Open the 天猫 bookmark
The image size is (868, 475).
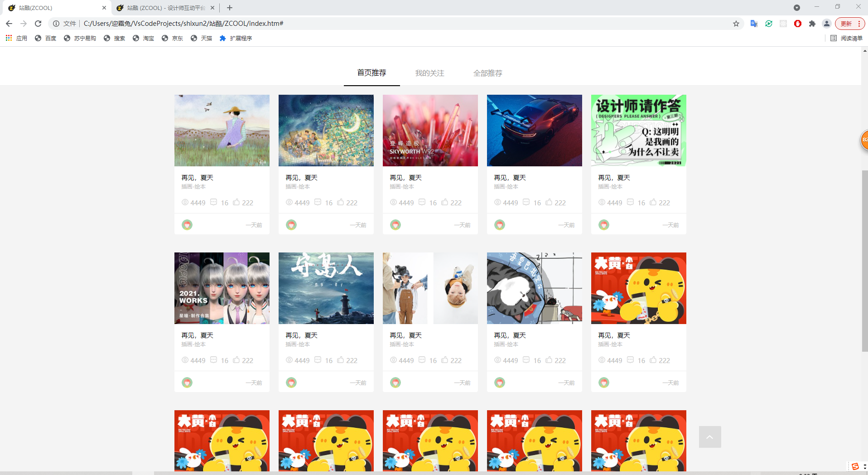202,38
